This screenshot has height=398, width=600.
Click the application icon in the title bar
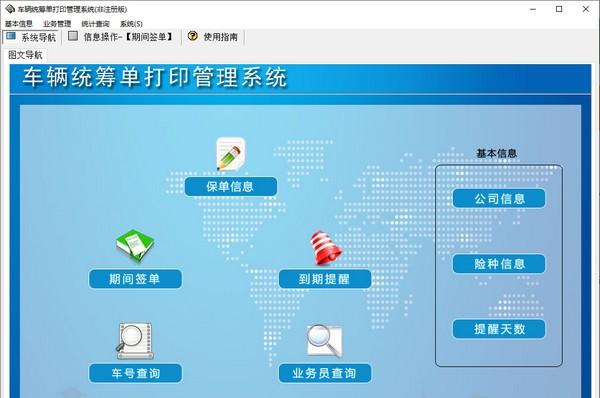(10, 8)
